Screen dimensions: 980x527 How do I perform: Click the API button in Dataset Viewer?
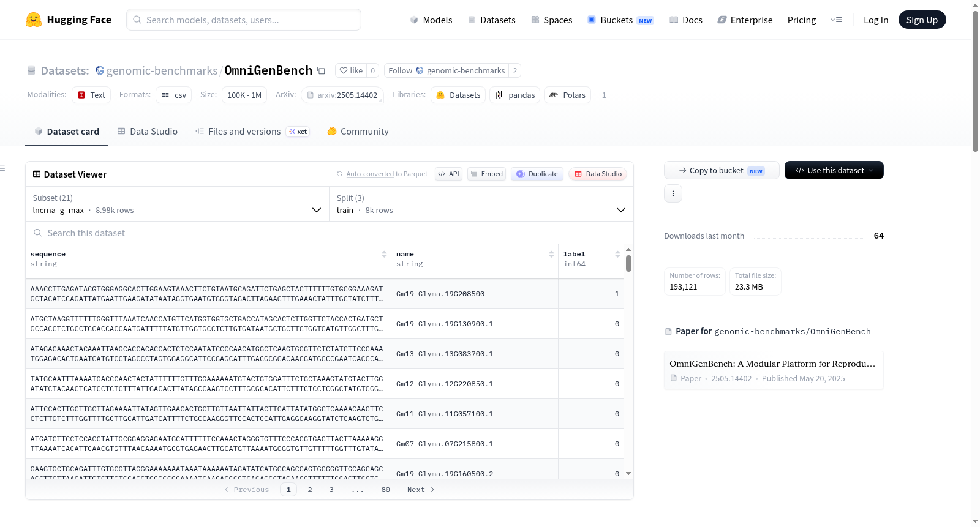448,174
